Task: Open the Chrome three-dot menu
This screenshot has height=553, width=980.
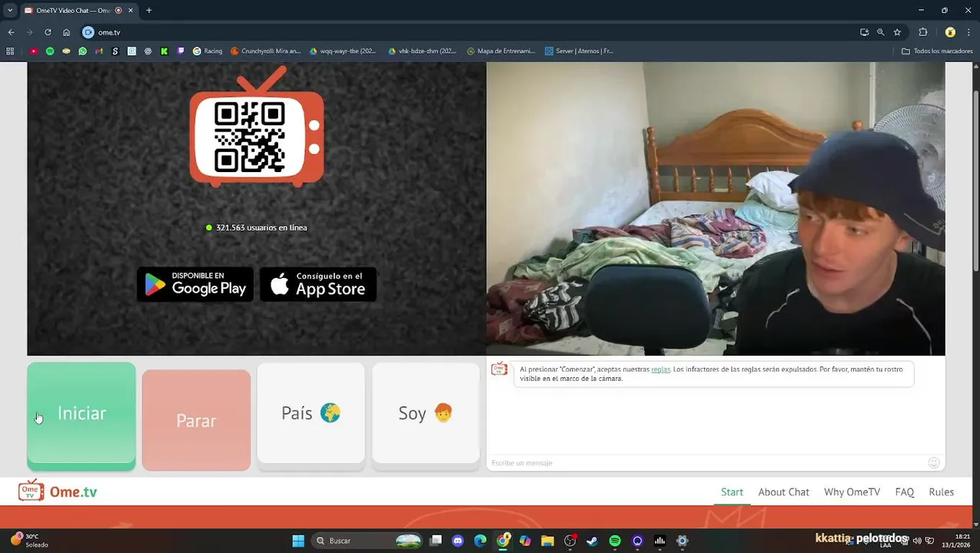Action: (968, 32)
